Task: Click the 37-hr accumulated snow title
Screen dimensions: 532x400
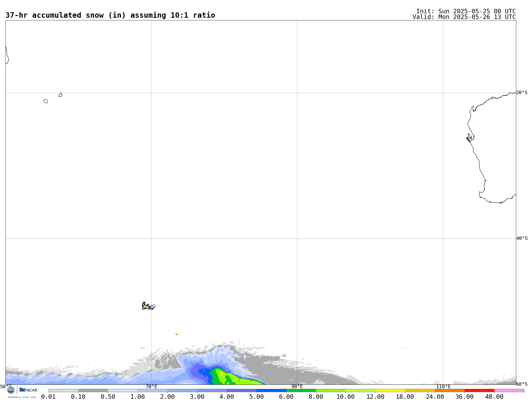Action: coord(110,15)
